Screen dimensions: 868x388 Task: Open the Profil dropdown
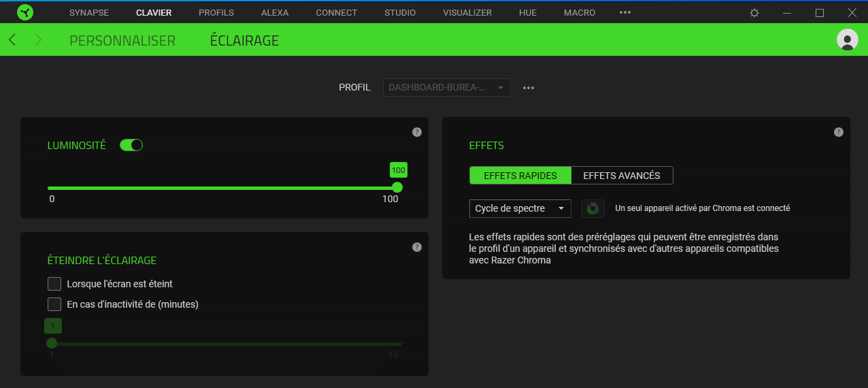447,87
